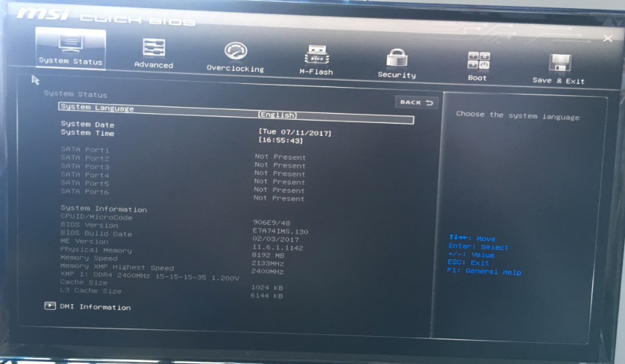Click the value 8192 MB

pyautogui.click(x=268, y=255)
